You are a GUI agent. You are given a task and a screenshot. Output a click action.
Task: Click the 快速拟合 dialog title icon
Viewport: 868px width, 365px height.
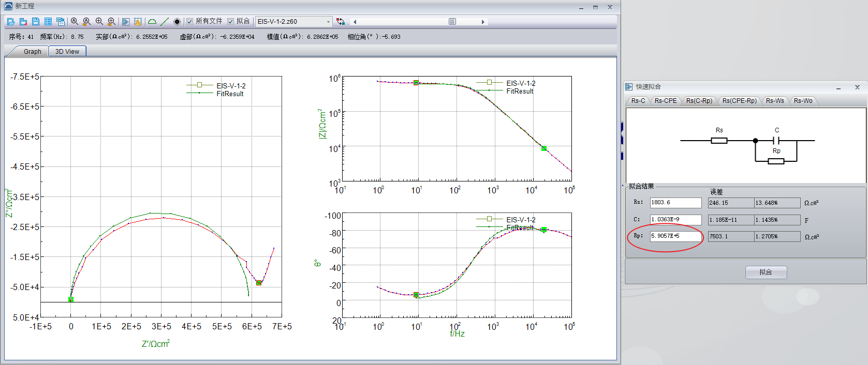(629, 87)
